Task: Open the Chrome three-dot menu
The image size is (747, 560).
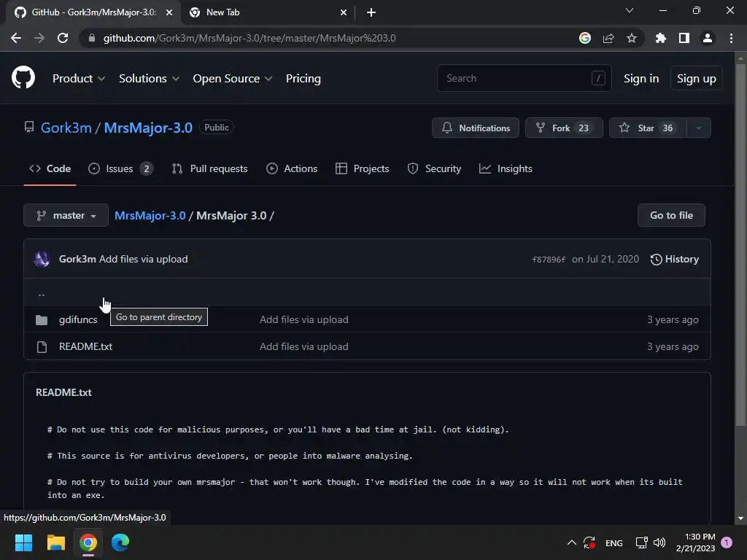Action: 731,38
